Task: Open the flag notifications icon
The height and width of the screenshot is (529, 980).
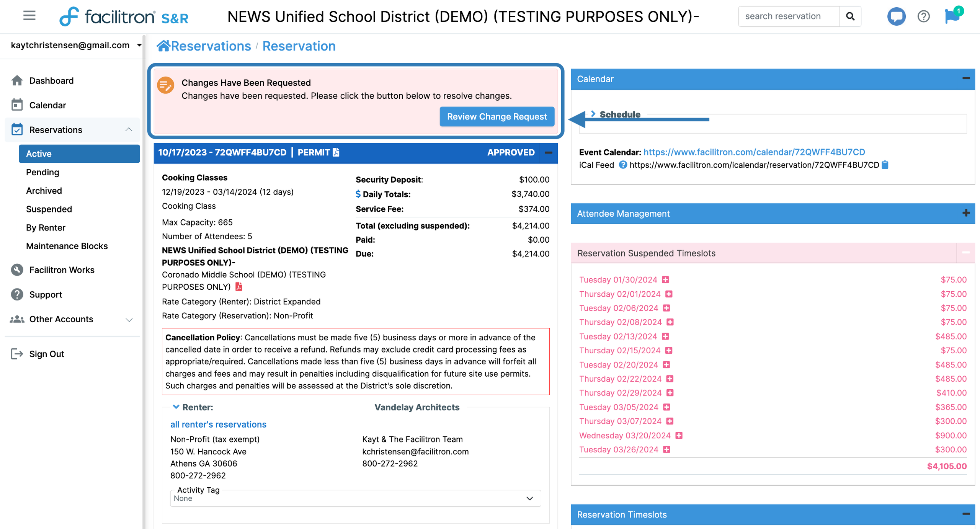Action: coord(951,16)
